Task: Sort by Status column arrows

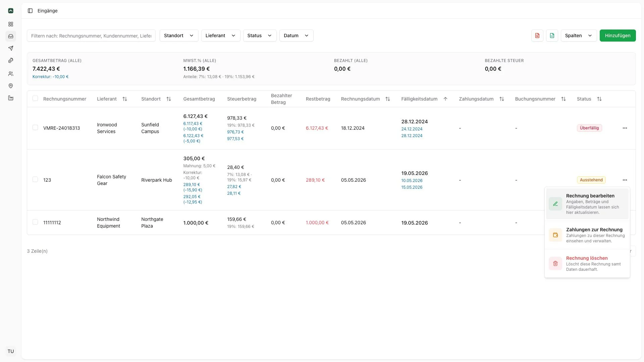Action: [x=599, y=99]
